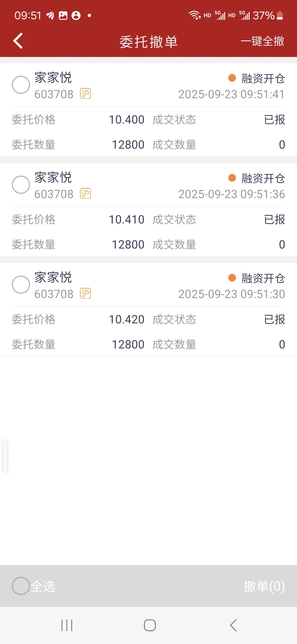Tap the 沪 badge on the first order

pos(85,94)
